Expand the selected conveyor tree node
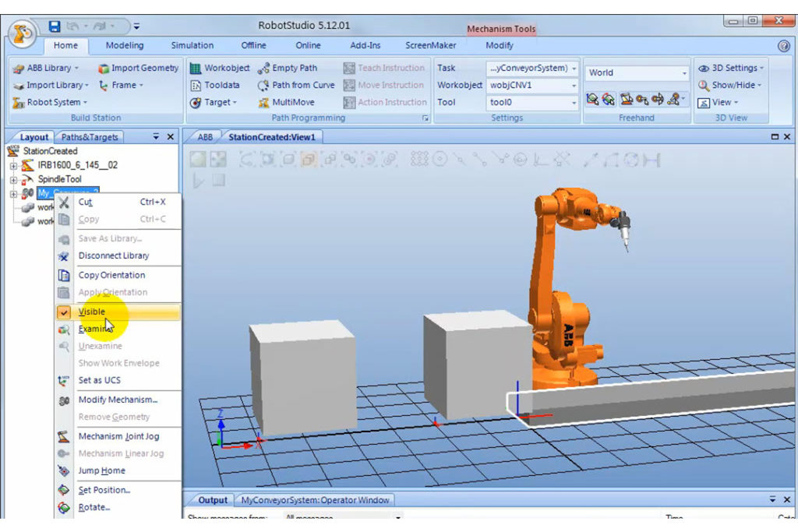798x532 pixels. 13,194
